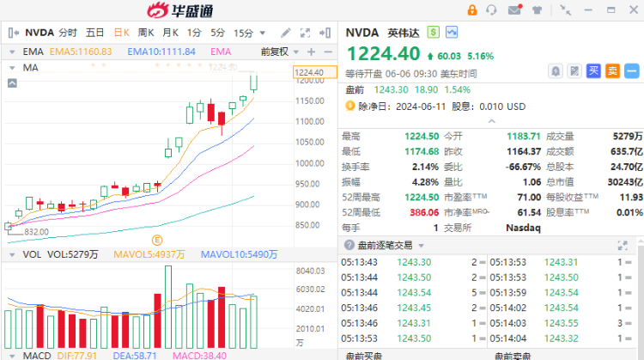The image size is (644, 360).
Task: Click the MAVOL10:5490万 label
Action: pos(239,255)
